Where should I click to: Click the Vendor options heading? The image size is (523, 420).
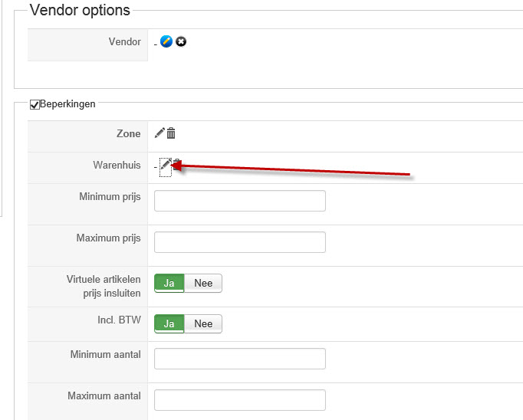80,11
